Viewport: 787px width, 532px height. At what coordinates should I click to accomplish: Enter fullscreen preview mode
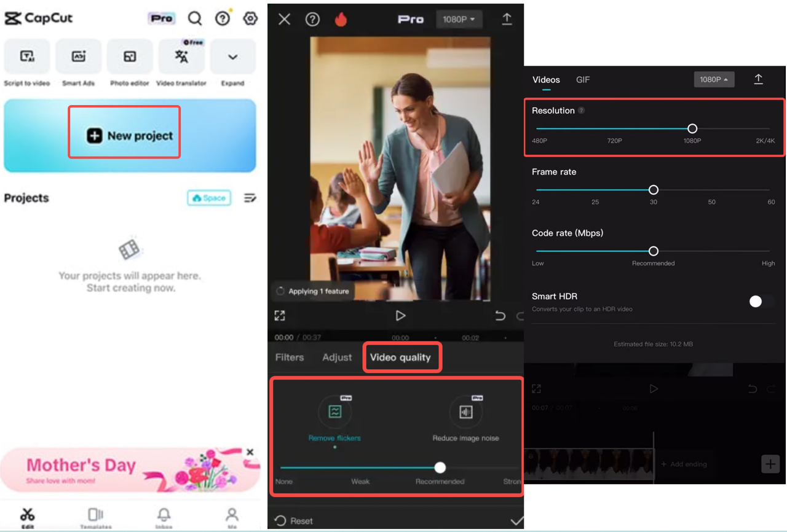point(280,315)
